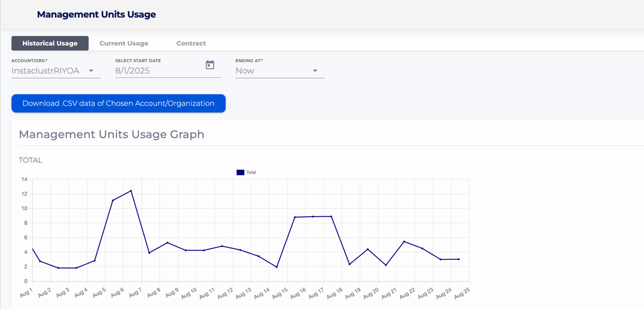Click the Management Units Usage Graph heading
644x309 pixels.
coord(111,134)
